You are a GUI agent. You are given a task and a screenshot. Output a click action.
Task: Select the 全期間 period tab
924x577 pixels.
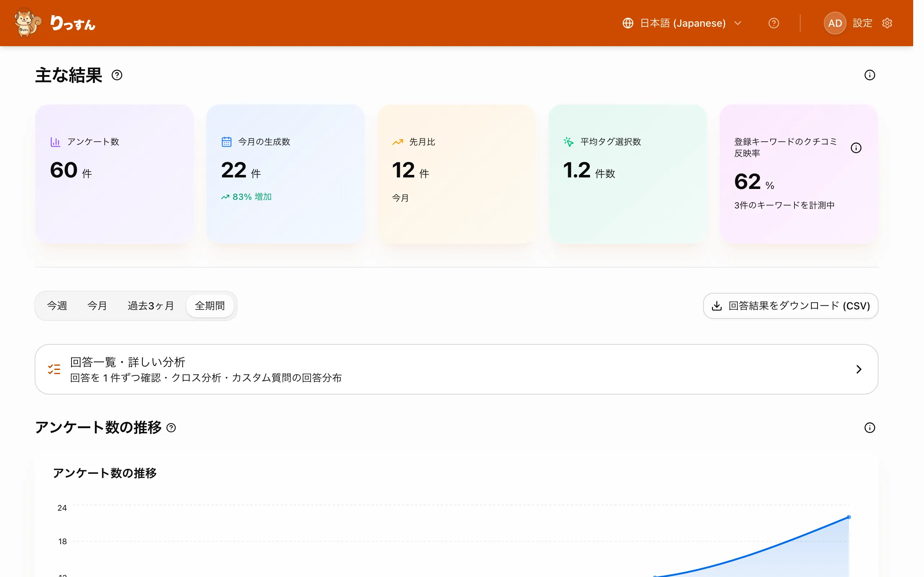click(210, 306)
